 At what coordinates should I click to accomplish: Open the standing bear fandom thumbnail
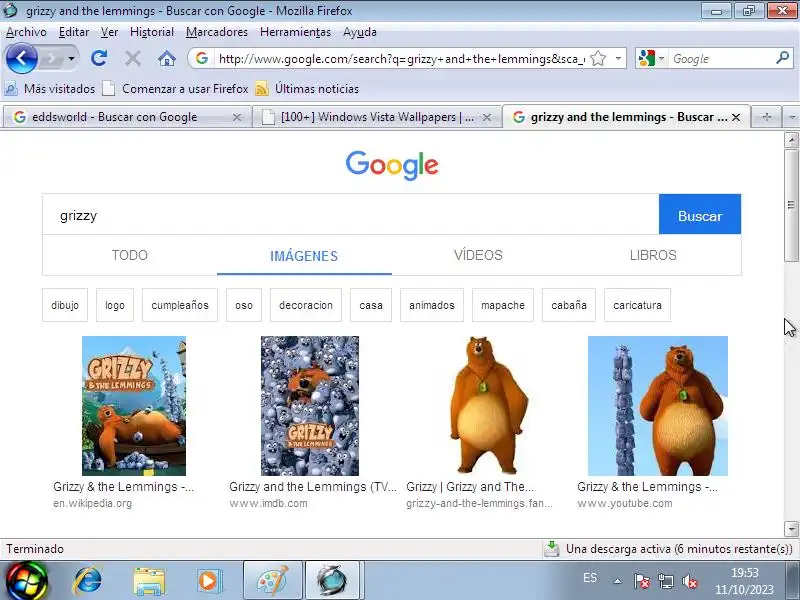coord(489,406)
